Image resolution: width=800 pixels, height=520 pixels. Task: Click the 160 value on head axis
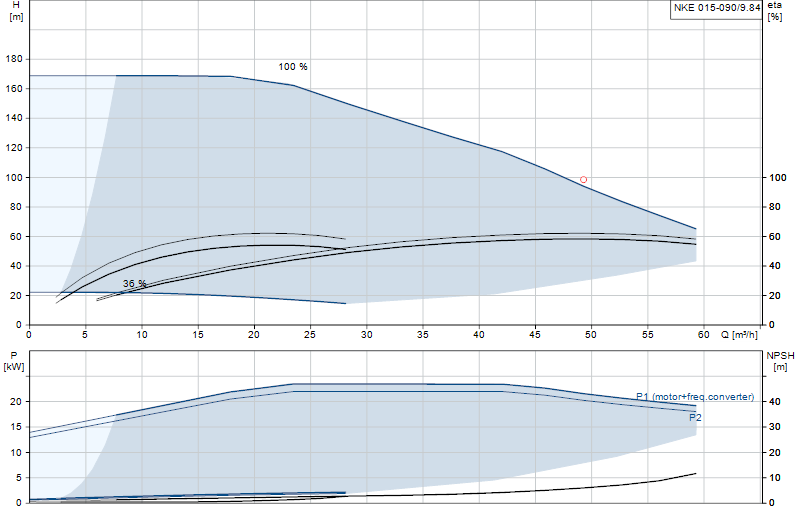coord(14,88)
